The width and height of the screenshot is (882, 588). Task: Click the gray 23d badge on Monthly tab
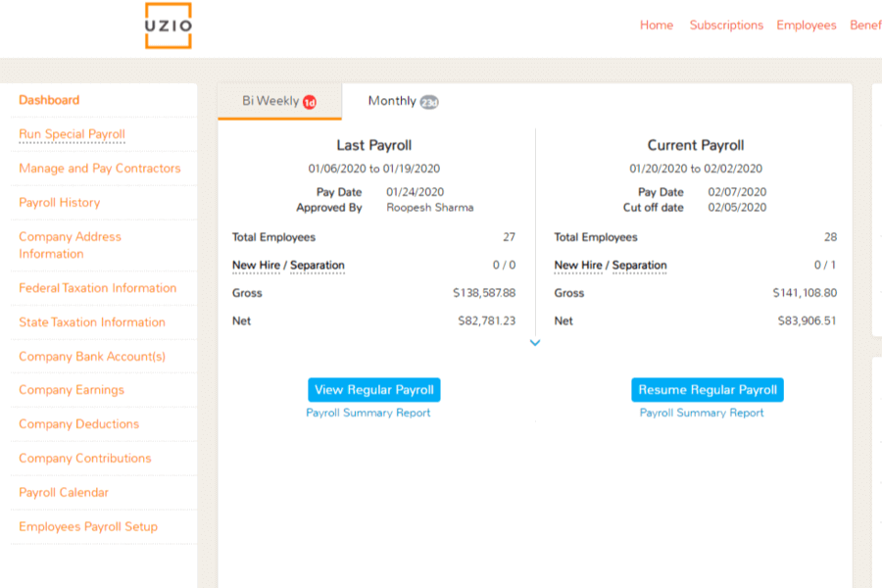(x=427, y=100)
